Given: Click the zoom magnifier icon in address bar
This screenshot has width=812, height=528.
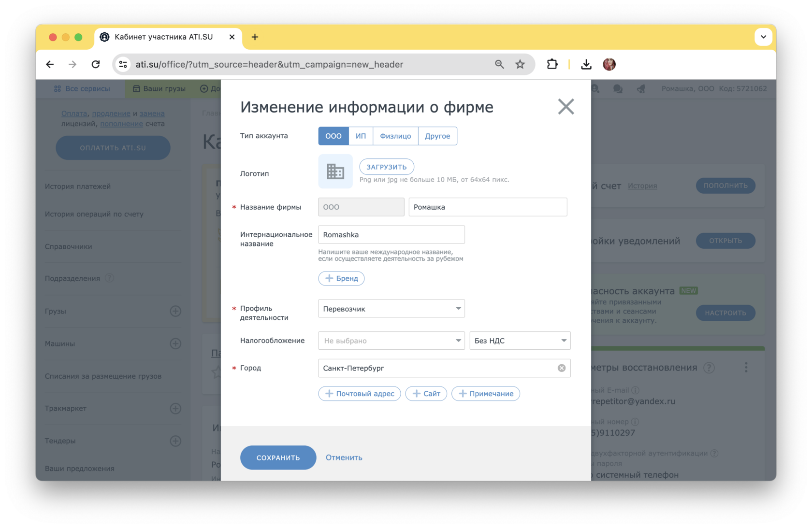Looking at the screenshot, I should click(x=499, y=64).
